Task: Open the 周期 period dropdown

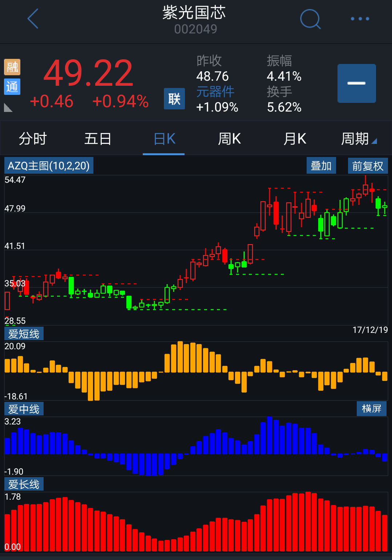Action: pyautogui.click(x=359, y=139)
